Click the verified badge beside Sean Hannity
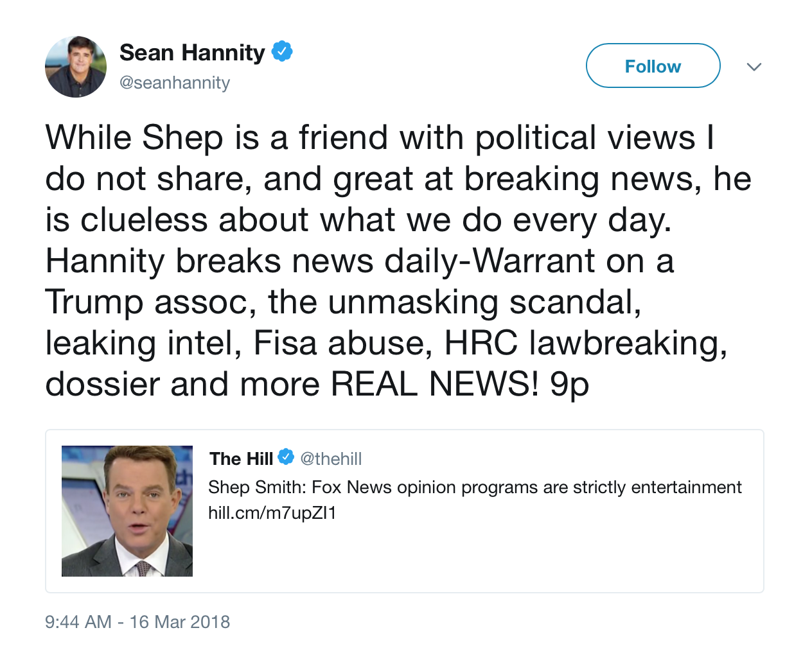This screenshot has width=812, height=646. click(x=282, y=51)
